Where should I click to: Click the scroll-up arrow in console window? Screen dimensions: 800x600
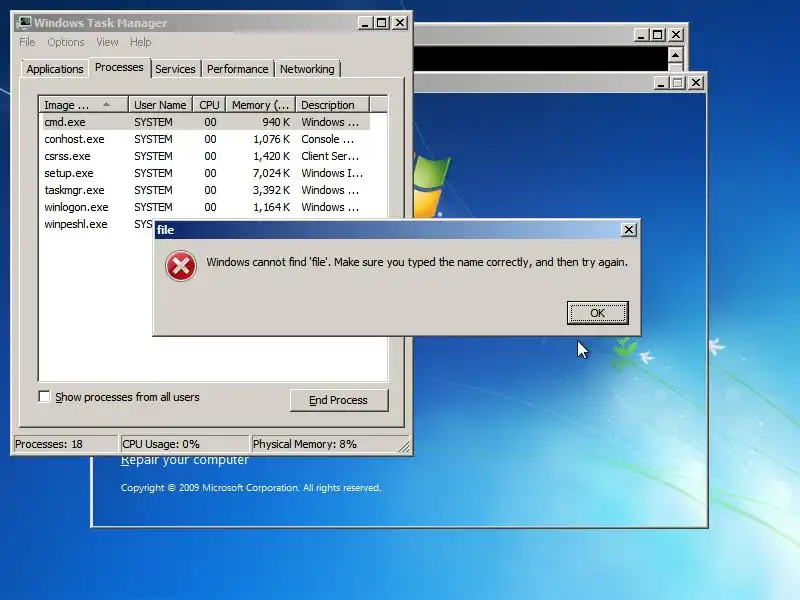[x=676, y=55]
